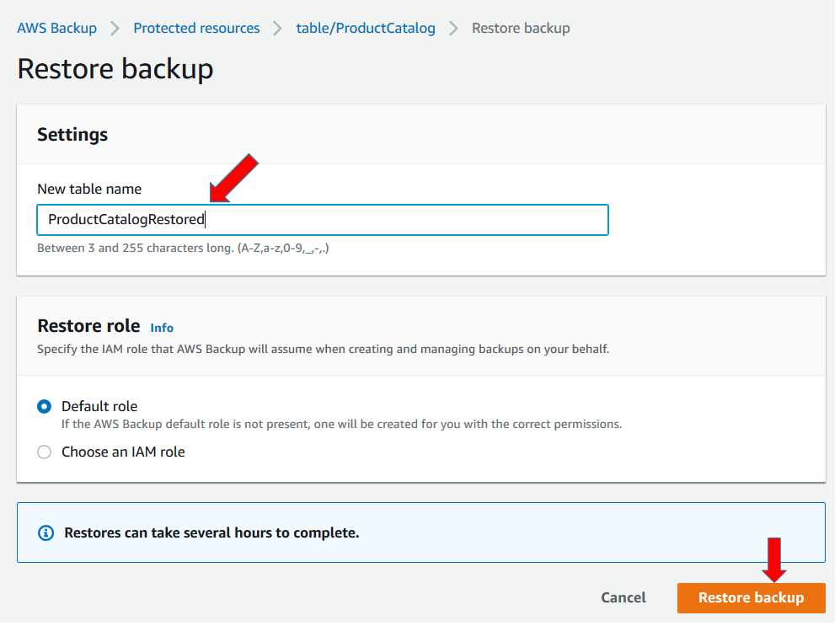
Task: Focus the New table name field
Action: [x=323, y=220]
